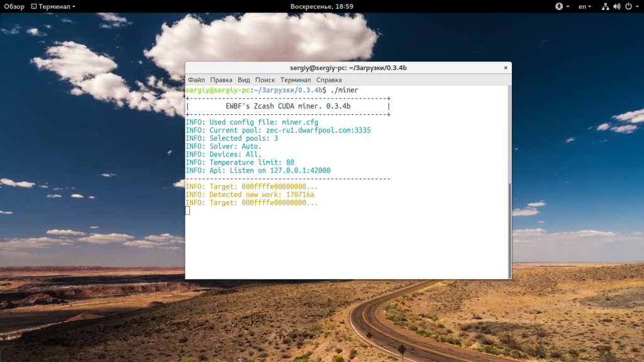Click the line 'Selected pools: 3'

pyautogui.click(x=231, y=138)
